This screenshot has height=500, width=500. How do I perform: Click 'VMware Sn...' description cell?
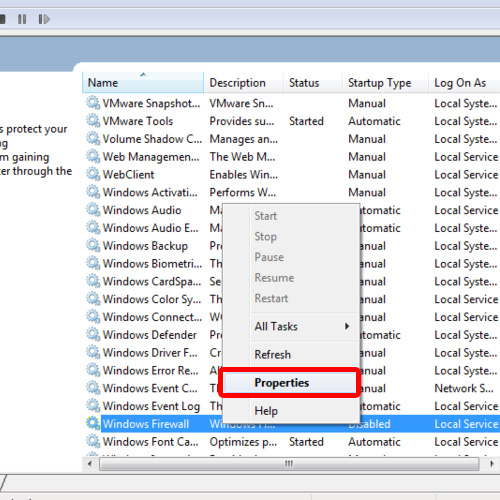coord(241,103)
